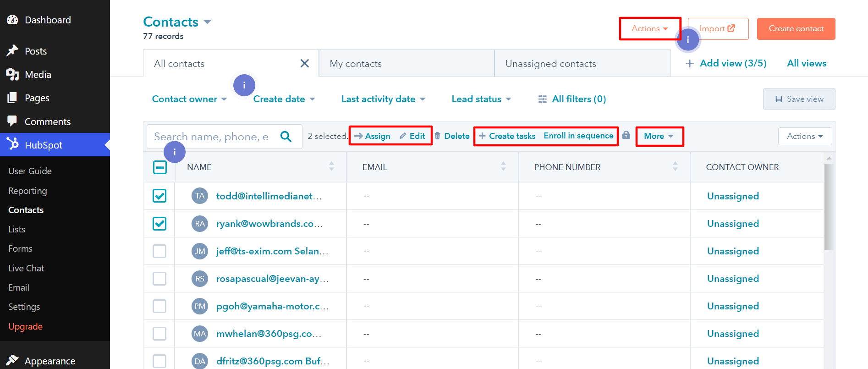Click the search magnifier icon
This screenshot has width=868, height=369.
[286, 136]
